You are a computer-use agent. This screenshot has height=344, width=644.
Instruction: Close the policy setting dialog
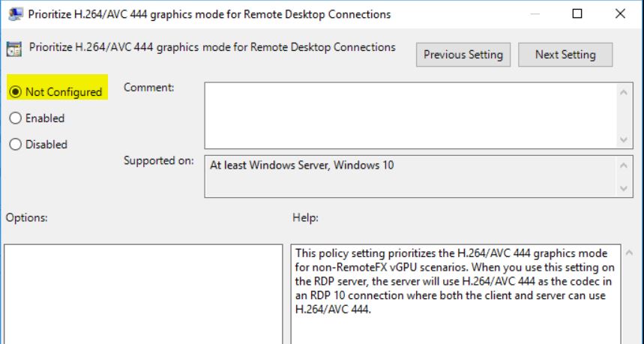pos(620,14)
